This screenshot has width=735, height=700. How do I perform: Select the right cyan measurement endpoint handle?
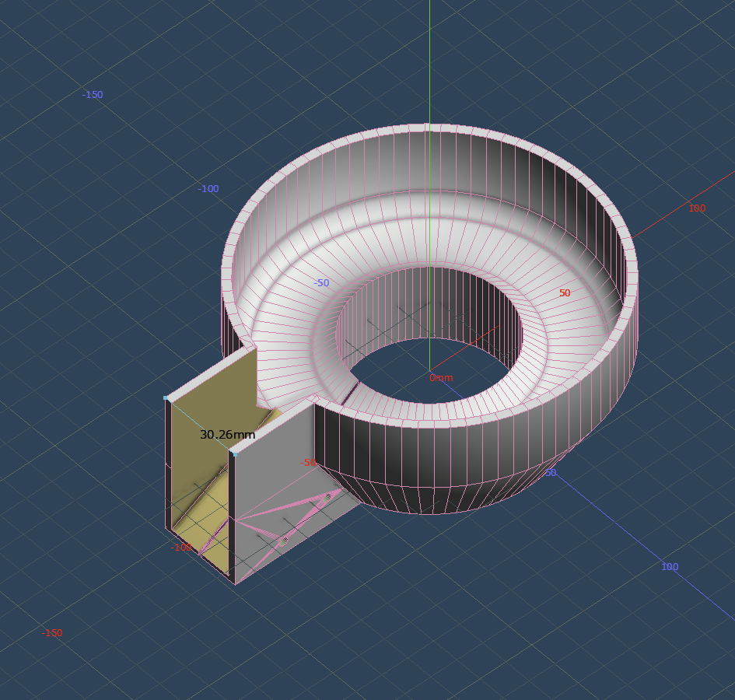tap(234, 453)
